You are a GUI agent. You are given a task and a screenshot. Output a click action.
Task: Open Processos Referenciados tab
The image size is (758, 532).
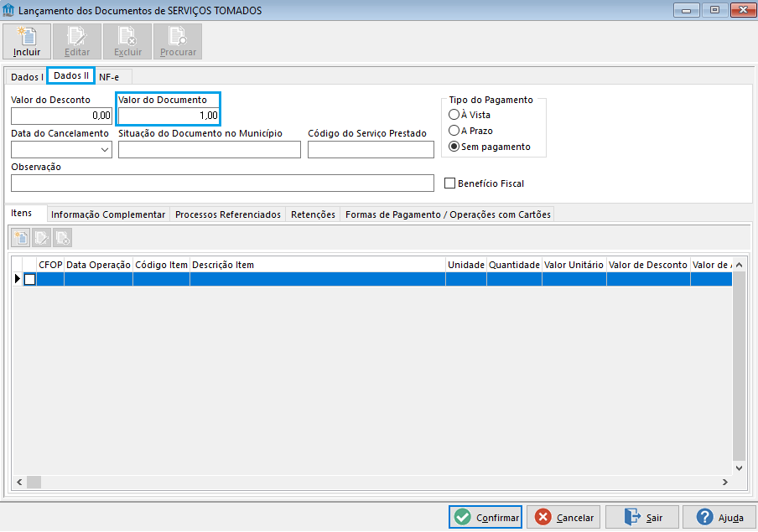(228, 214)
